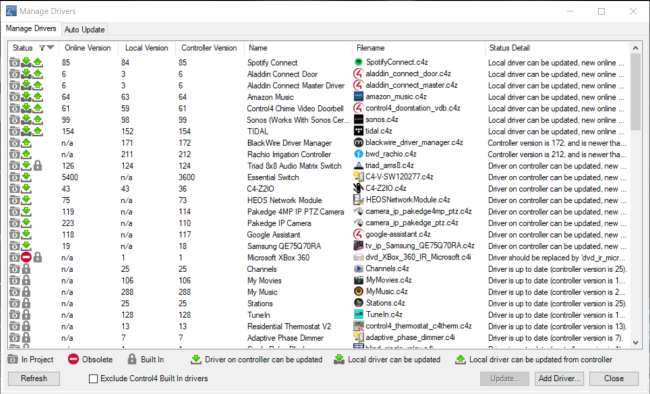This screenshot has height=394, width=650.
Task: Click the disabled Update... button
Action: point(504,378)
